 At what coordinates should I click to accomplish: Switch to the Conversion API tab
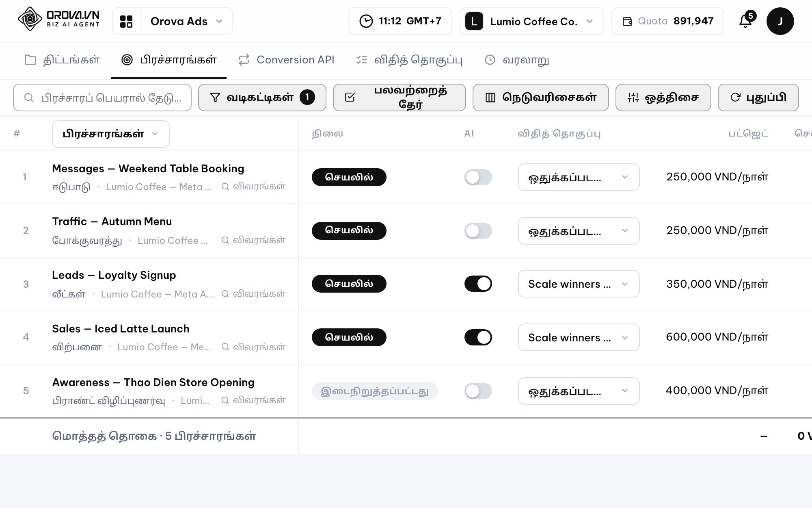tap(286, 60)
